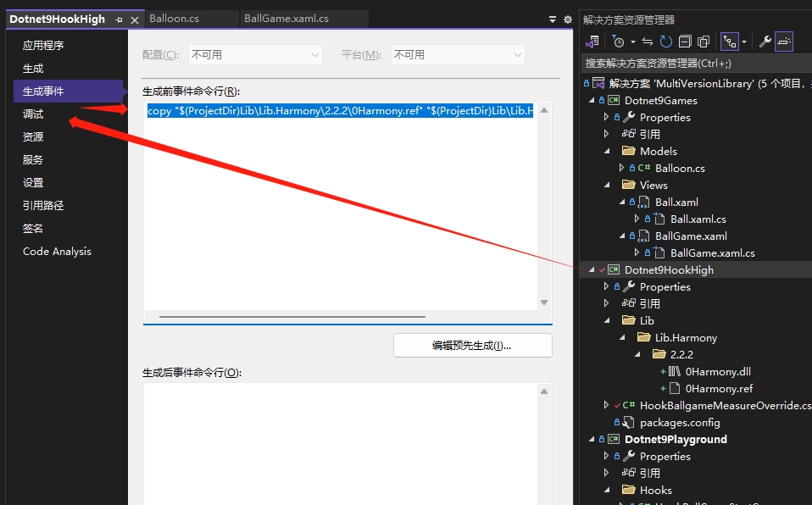Collapse the Dotnet9Games project node

[x=592, y=101]
